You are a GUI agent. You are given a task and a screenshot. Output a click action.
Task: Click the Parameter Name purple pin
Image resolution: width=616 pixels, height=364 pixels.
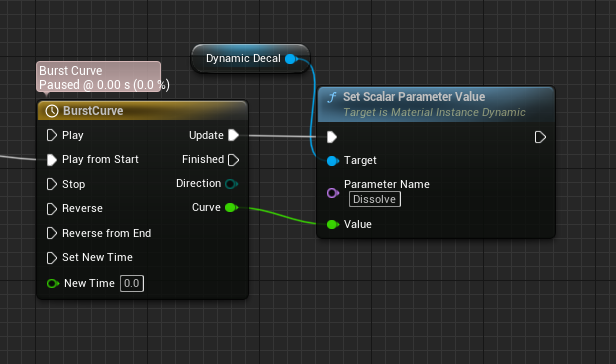coord(333,193)
